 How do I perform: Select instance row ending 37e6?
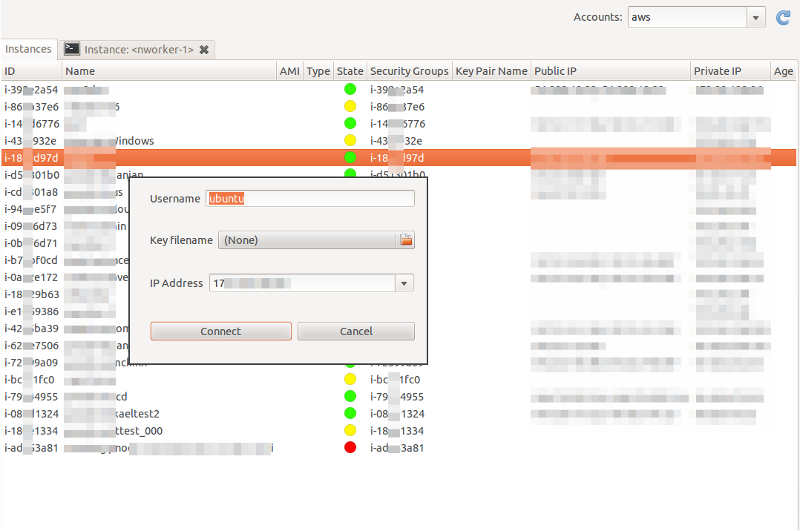point(398,107)
